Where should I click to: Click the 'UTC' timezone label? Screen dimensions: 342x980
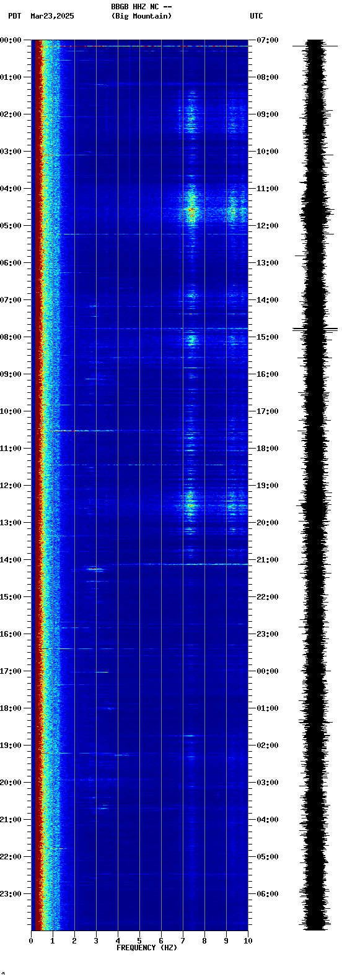[256, 16]
